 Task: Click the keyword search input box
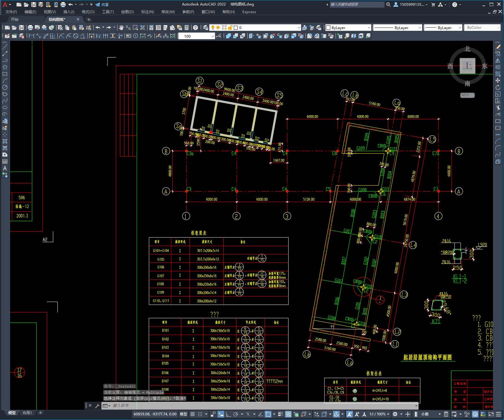pyautogui.click(x=357, y=5)
